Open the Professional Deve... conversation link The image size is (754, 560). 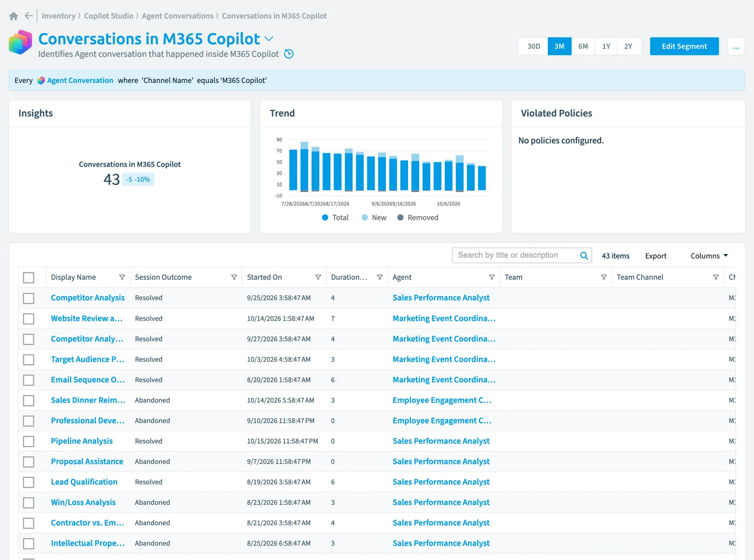(x=88, y=421)
